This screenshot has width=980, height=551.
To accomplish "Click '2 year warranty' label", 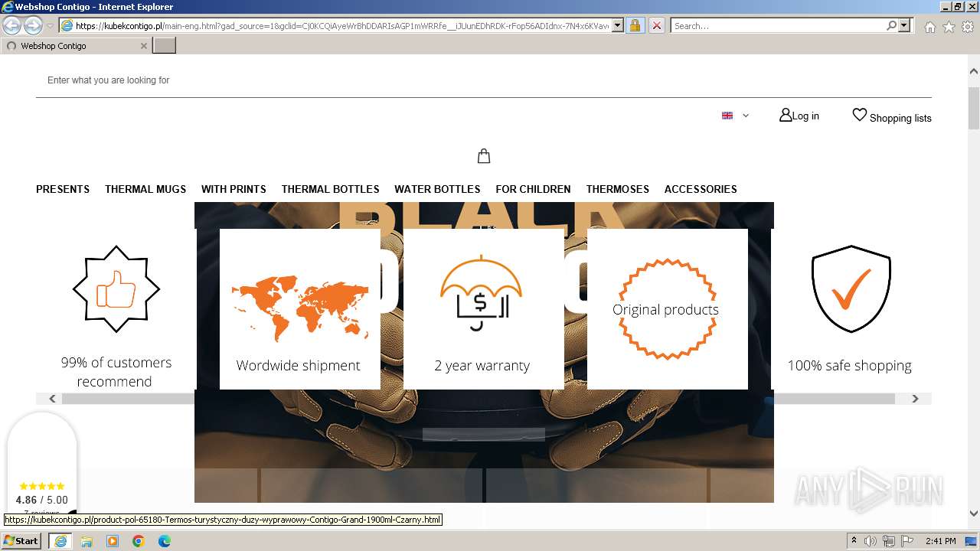I will 482,365.
